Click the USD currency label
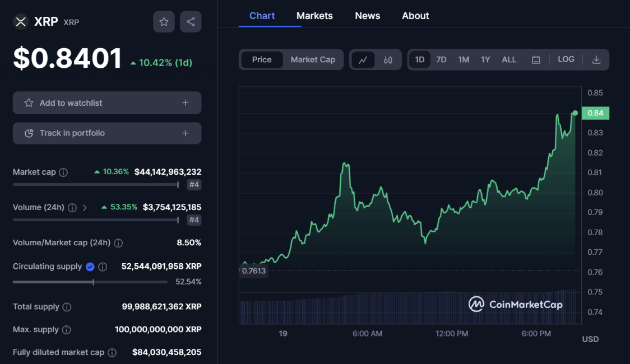 tap(590, 339)
